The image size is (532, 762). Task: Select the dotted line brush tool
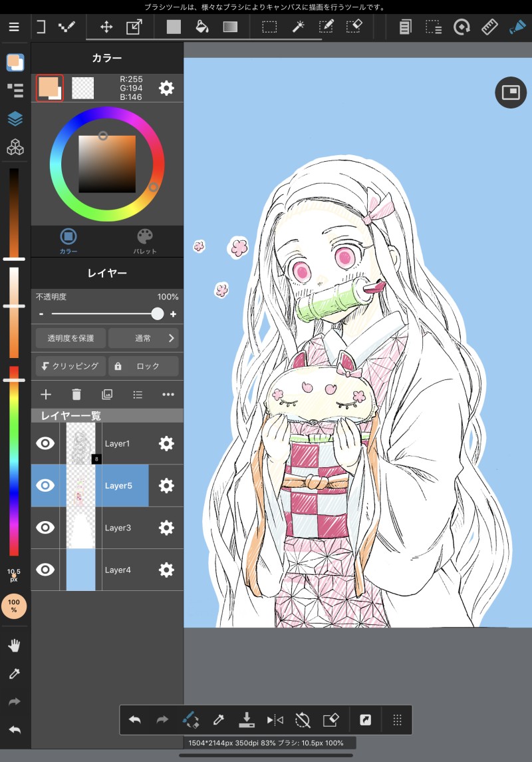(x=66, y=27)
